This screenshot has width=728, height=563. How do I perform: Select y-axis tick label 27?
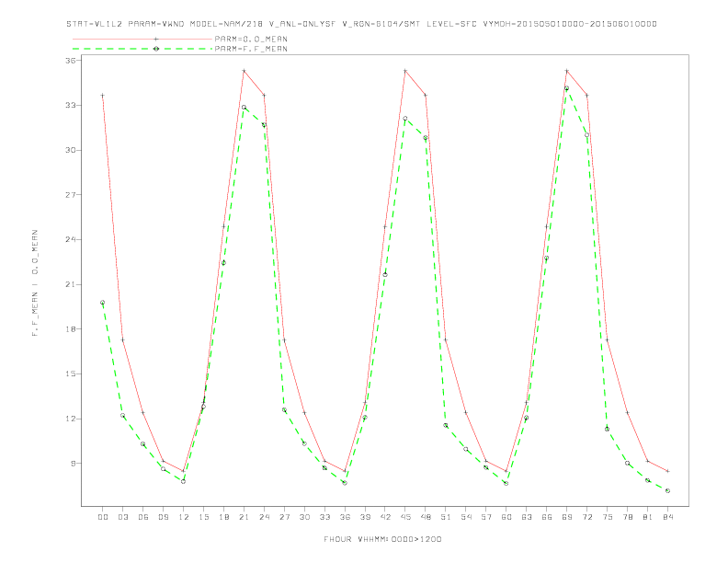pyautogui.click(x=71, y=195)
